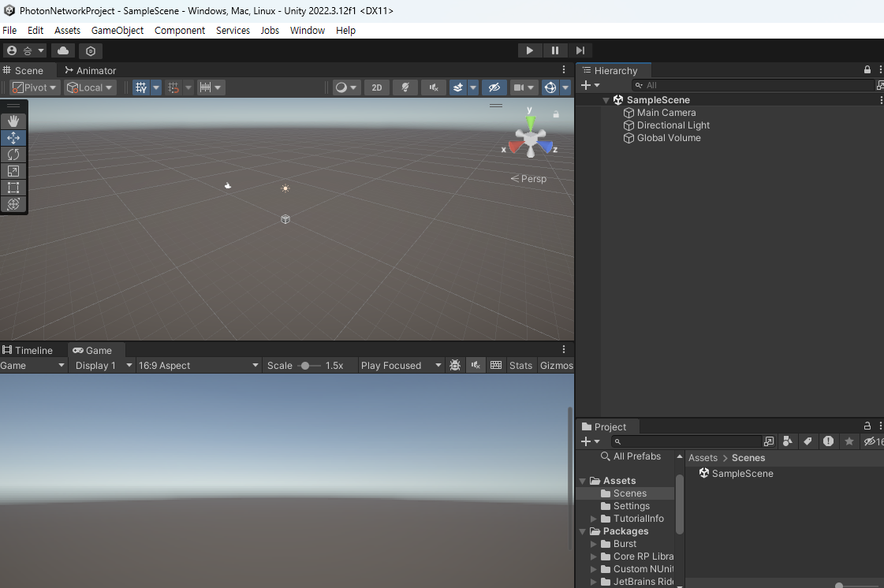Click the Project search field
Image resolution: width=884 pixels, height=588 pixels.
[x=686, y=441]
